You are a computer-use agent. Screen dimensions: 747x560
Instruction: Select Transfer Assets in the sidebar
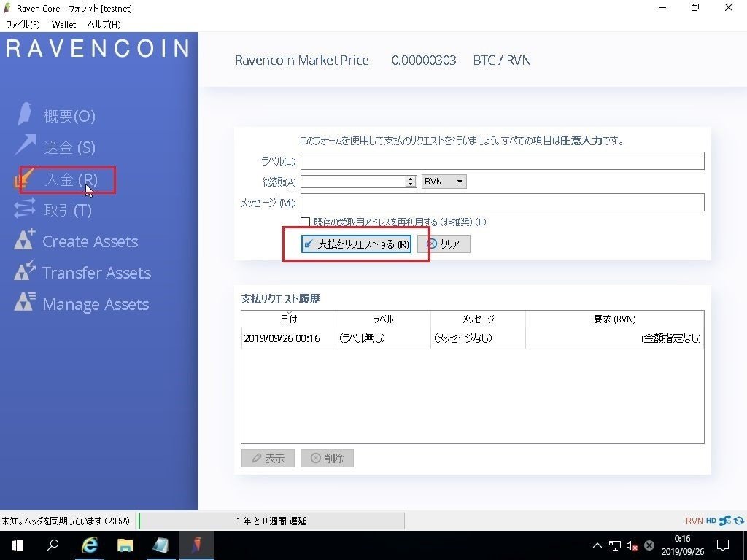(x=95, y=272)
